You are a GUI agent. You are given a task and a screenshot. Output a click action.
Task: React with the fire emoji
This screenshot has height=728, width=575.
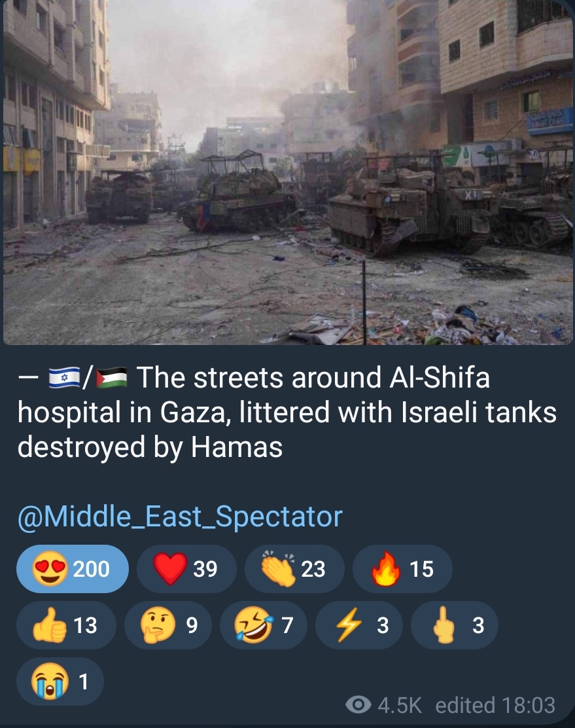point(402,569)
